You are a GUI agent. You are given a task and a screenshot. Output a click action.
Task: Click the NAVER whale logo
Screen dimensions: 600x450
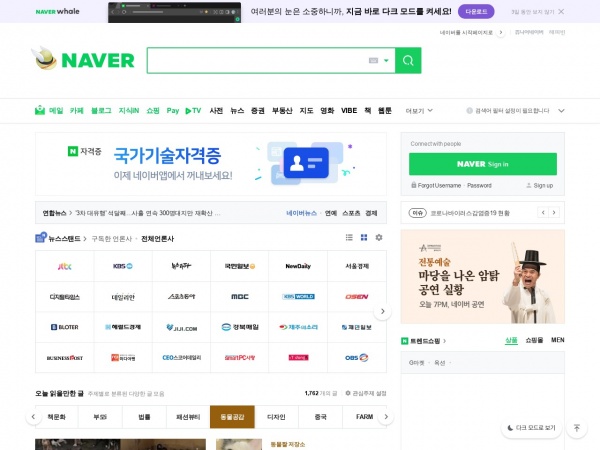58,11
